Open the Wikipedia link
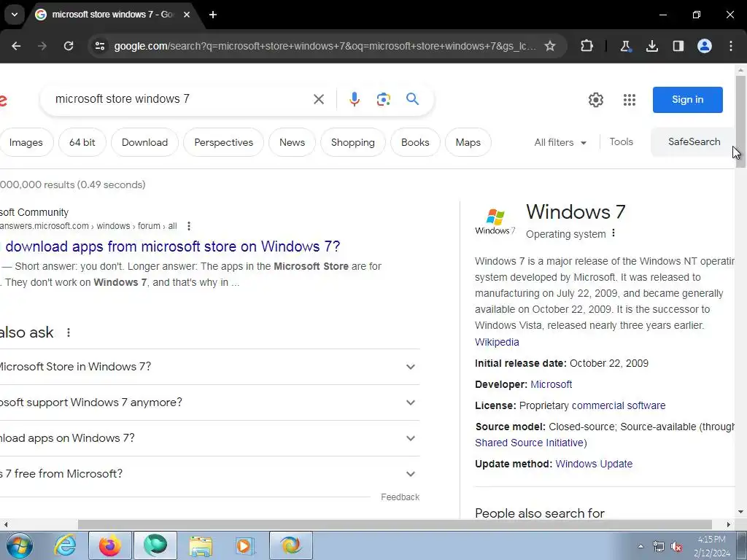 (497, 342)
